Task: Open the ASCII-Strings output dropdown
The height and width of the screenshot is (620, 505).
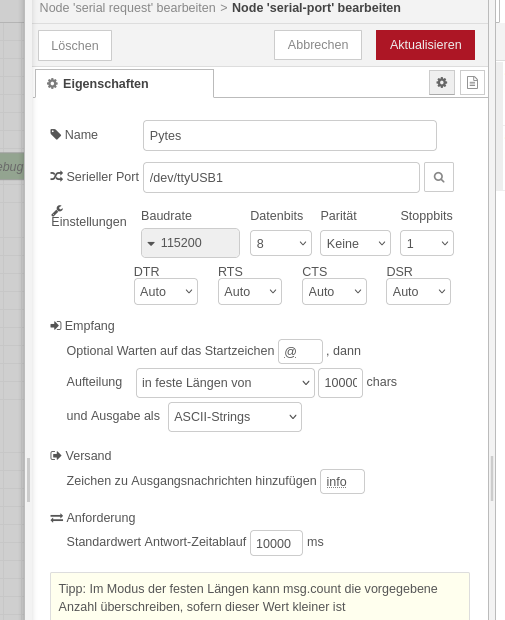Action: pos(235,417)
